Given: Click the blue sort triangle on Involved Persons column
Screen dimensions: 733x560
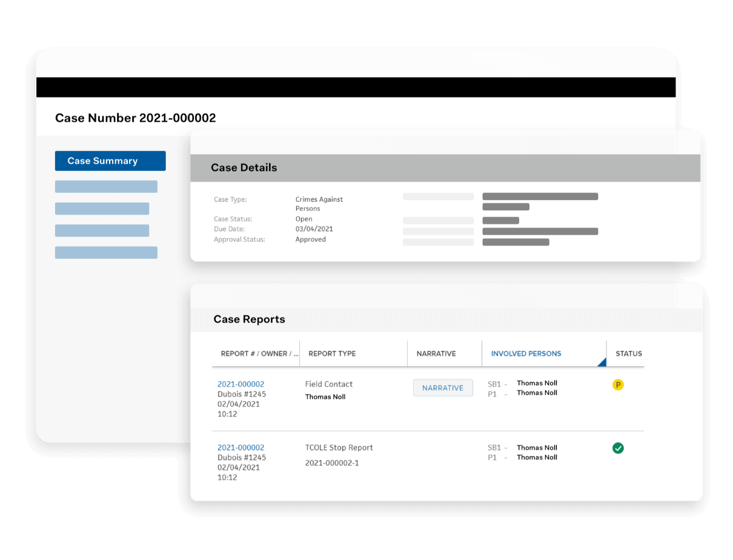Looking at the screenshot, I should [x=603, y=362].
